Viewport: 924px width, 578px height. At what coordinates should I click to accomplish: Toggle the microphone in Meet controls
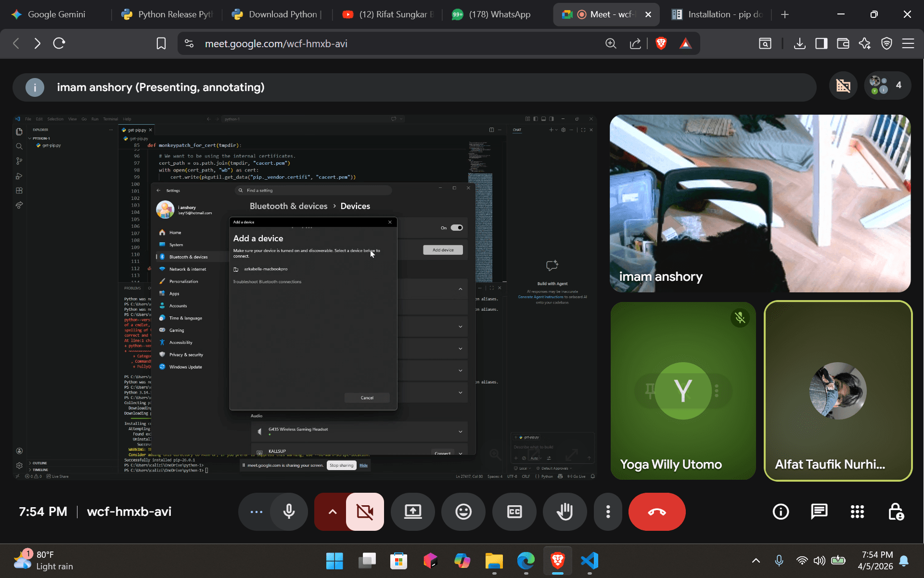click(x=289, y=512)
